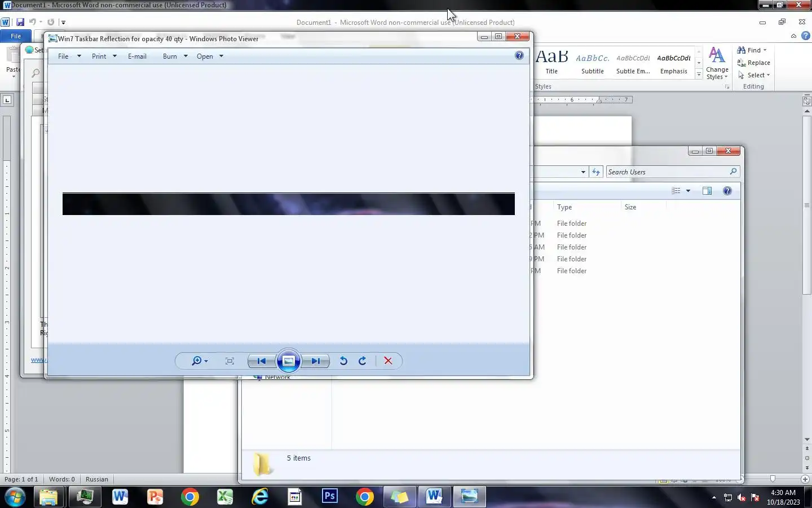812x508 pixels.
Task: Open Word Help question mark icon
Action: (x=805, y=36)
